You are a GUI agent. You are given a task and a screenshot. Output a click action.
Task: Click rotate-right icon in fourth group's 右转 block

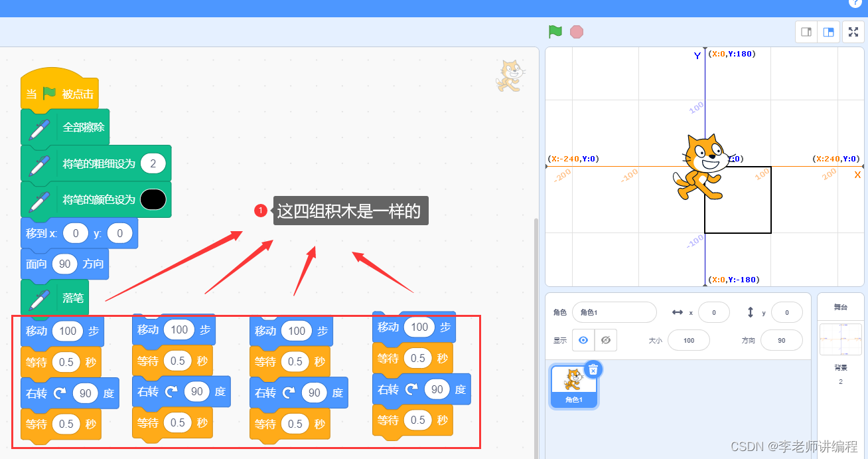point(411,389)
